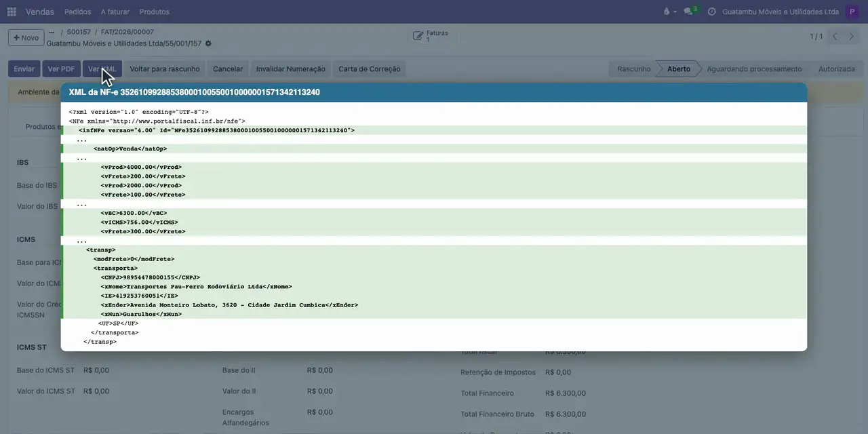Click the vBC 6300.00 XML line
The height and width of the screenshot is (434, 868).
134,213
